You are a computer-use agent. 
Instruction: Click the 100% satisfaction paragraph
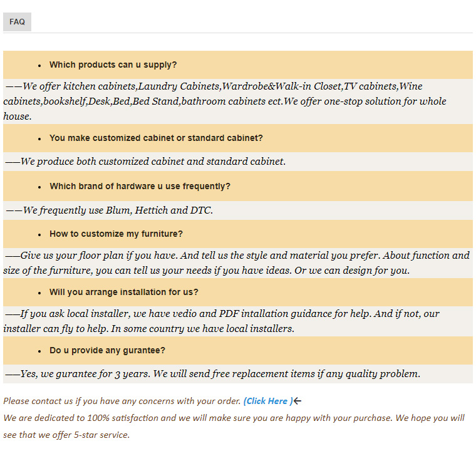(234, 427)
